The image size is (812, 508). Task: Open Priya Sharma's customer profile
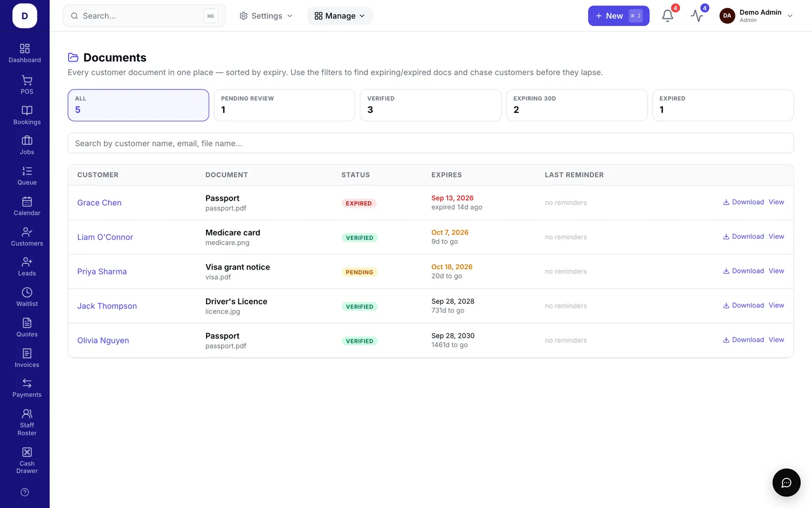pyautogui.click(x=102, y=272)
